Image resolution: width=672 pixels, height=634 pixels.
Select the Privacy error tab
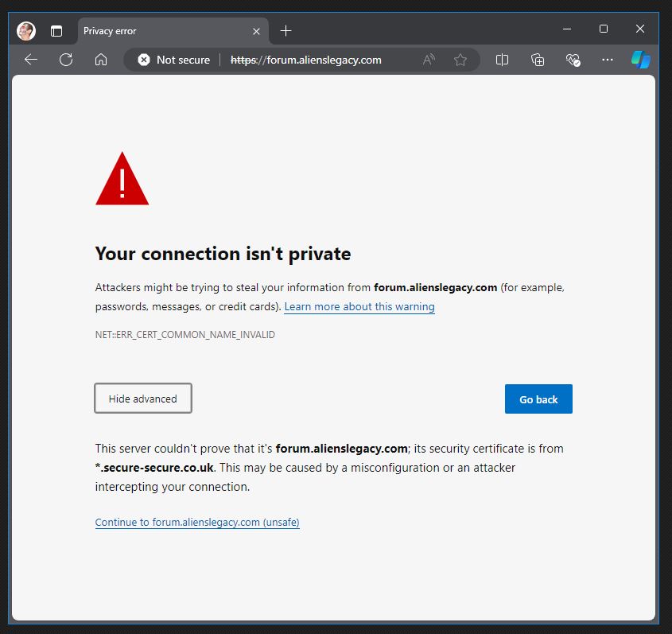click(x=159, y=31)
